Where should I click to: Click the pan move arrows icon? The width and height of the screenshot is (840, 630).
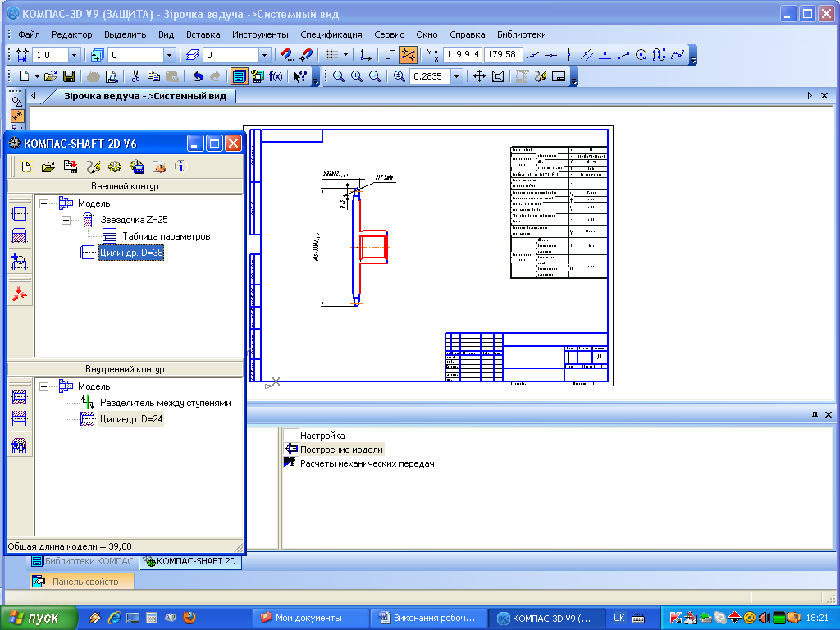[x=479, y=76]
